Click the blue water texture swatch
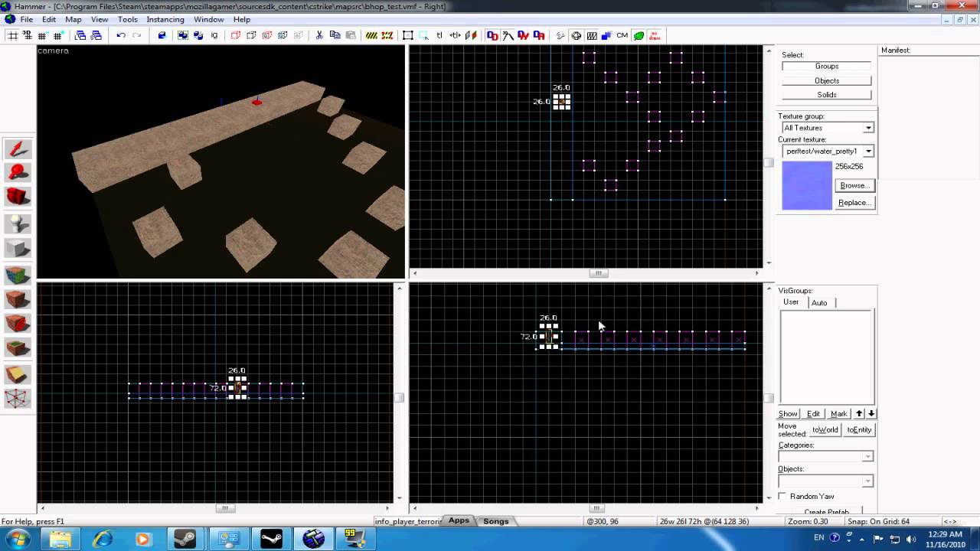 [807, 185]
